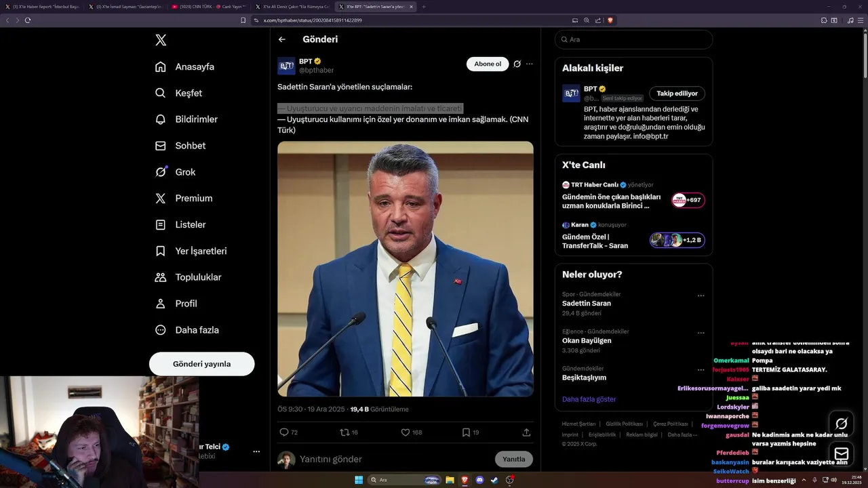Viewport: 868px width, 488px height.
Task: Open Profil page
Action: tap(176, 304)
